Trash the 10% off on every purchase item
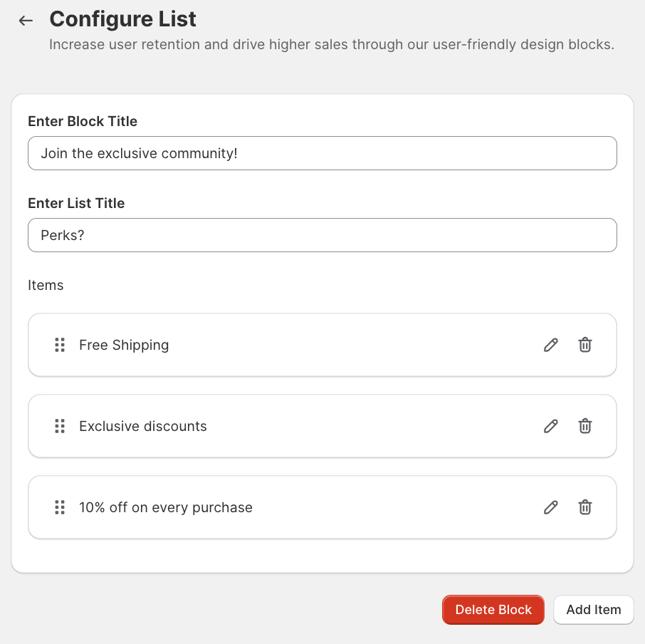This screenshot has height=644, width=645. click(584, 507)
